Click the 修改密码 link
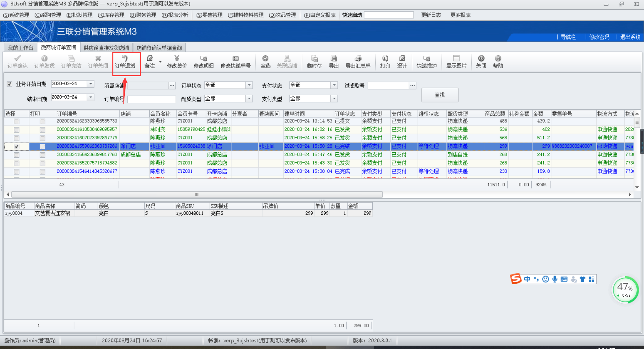 (x=599, y=37)
